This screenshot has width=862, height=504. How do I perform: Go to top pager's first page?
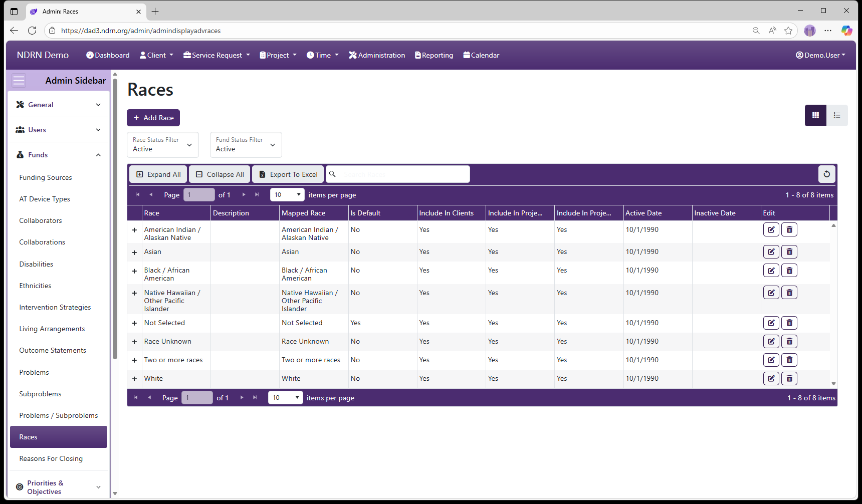click(x=137, y=194)
